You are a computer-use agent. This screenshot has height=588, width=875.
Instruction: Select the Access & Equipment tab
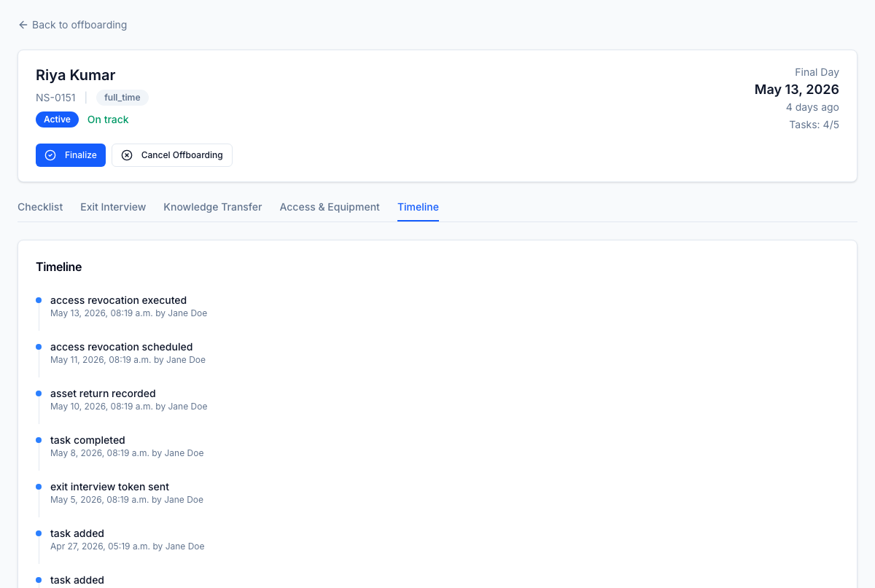[x=330, y=207]
